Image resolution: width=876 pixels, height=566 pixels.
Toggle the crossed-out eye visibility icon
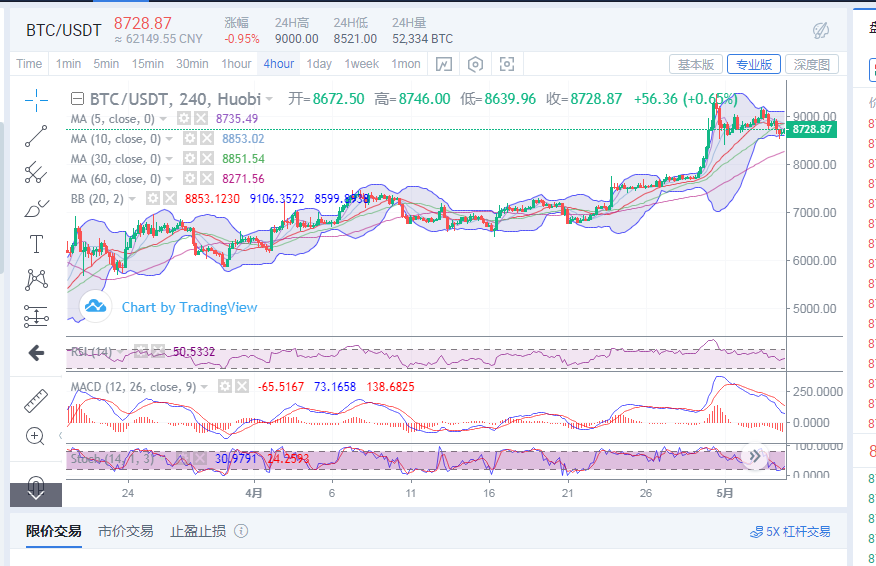click(x=821, y=30)
